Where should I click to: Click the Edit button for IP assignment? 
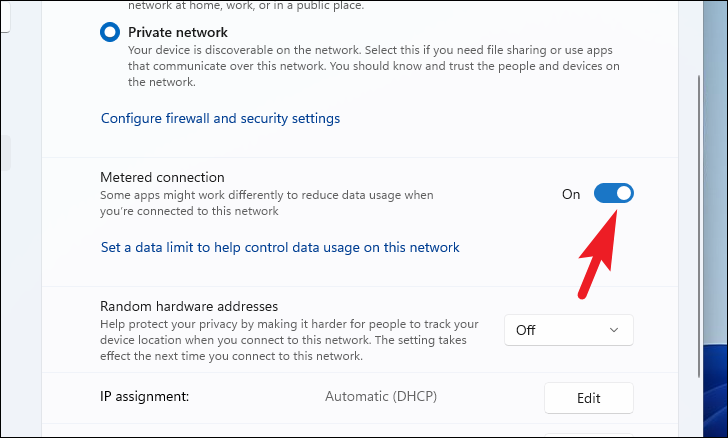(x=589, y=398)
